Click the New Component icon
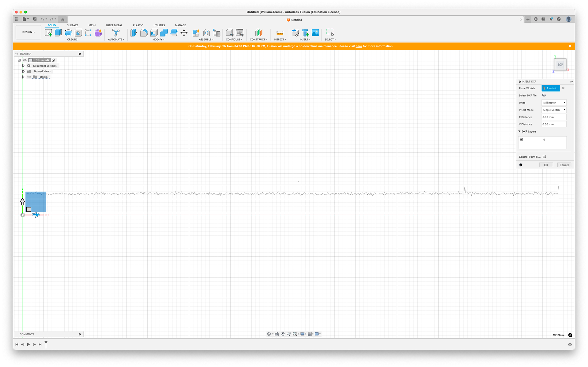588x367 pixels. (196, 33)
